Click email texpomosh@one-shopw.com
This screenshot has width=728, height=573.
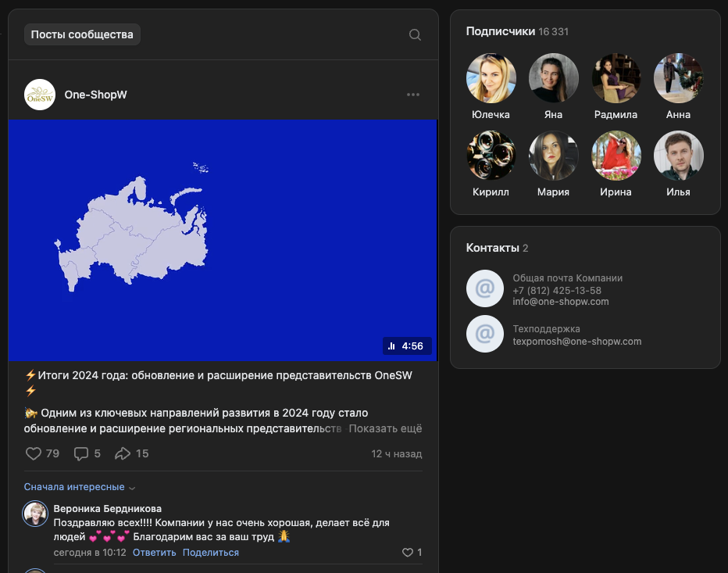click(577, 341)
